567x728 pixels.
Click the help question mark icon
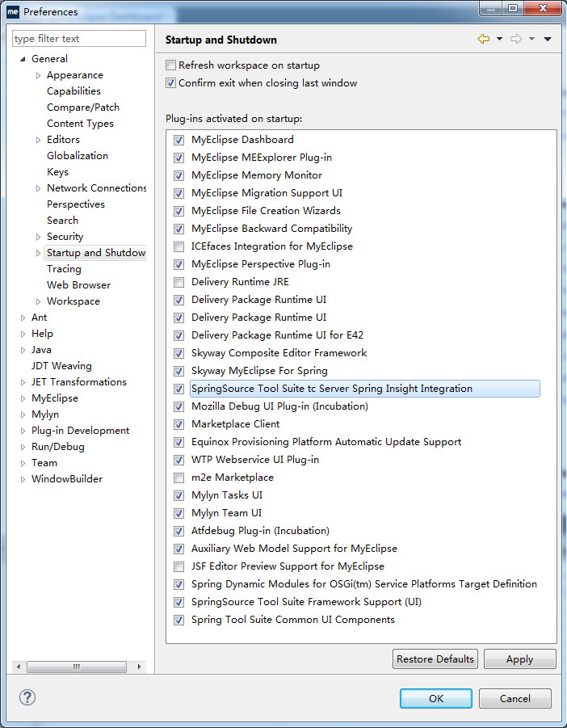pos(27,697)
